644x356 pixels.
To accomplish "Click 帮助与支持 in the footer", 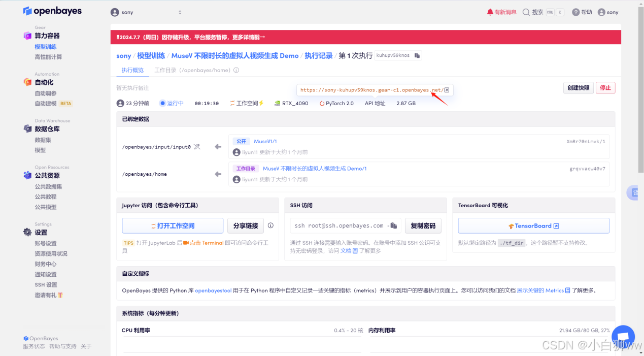I will [x=62, y=346].
